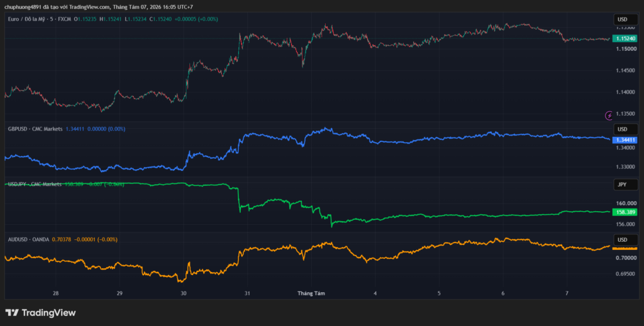This screenshot has width=644, height=326.
Task: Click the GBPUSD · CMC Markets legend
Action: (35, 129)
